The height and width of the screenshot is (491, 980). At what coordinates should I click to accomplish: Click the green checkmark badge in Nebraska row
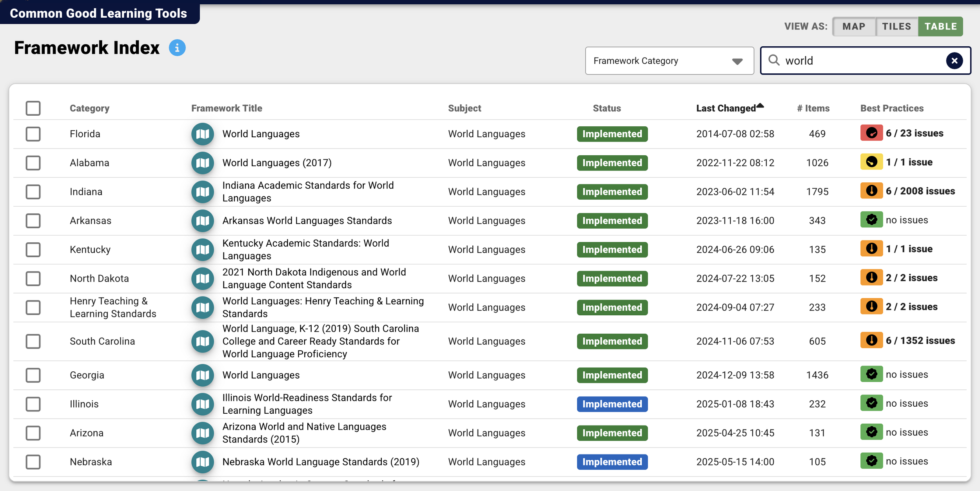click(871, 461)
